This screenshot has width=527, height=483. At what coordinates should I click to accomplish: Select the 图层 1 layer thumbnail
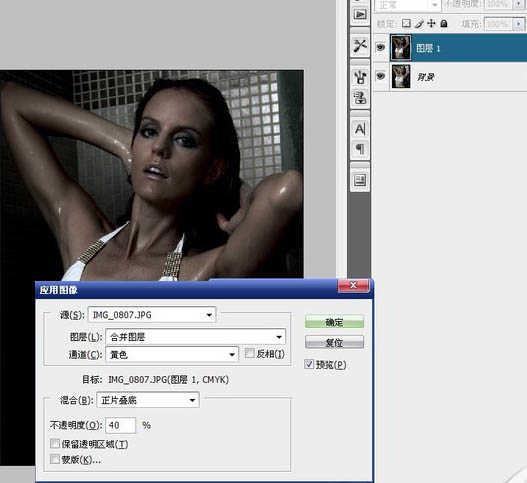tap(401, 47)
